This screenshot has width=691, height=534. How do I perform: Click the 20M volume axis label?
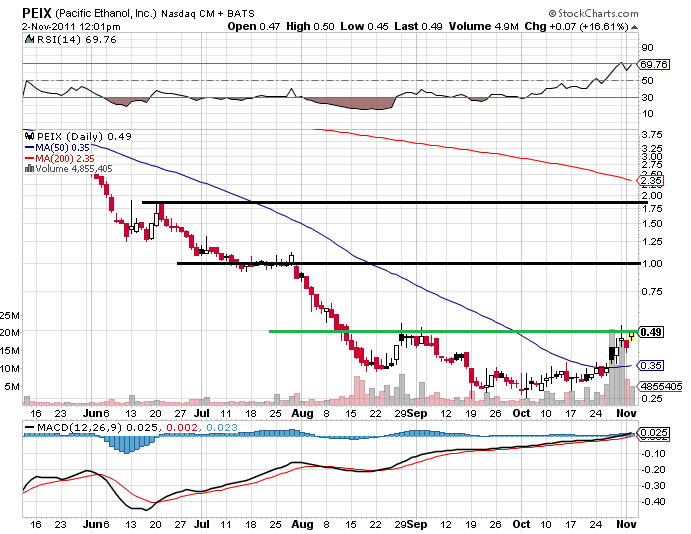click(x=10, y=332)
